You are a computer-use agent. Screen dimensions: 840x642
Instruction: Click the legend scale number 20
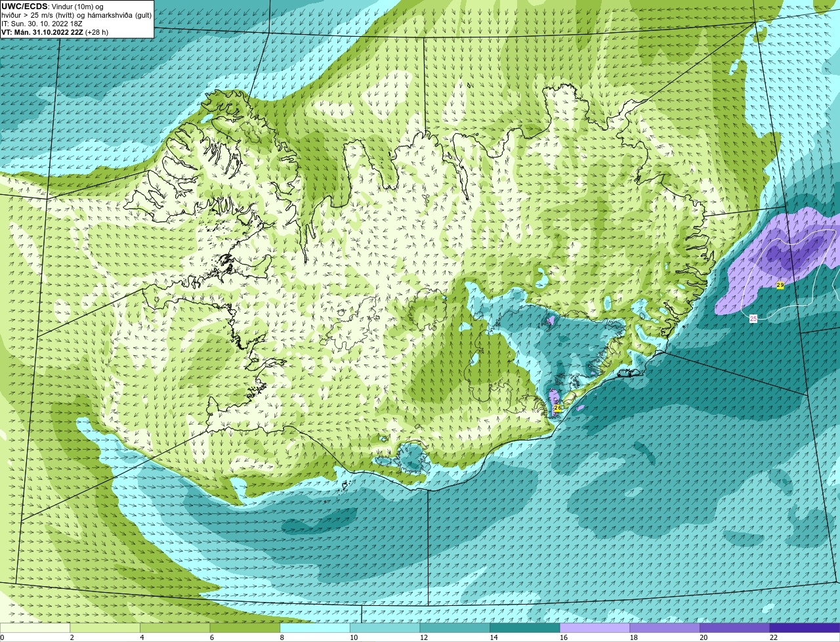point(703,637)
